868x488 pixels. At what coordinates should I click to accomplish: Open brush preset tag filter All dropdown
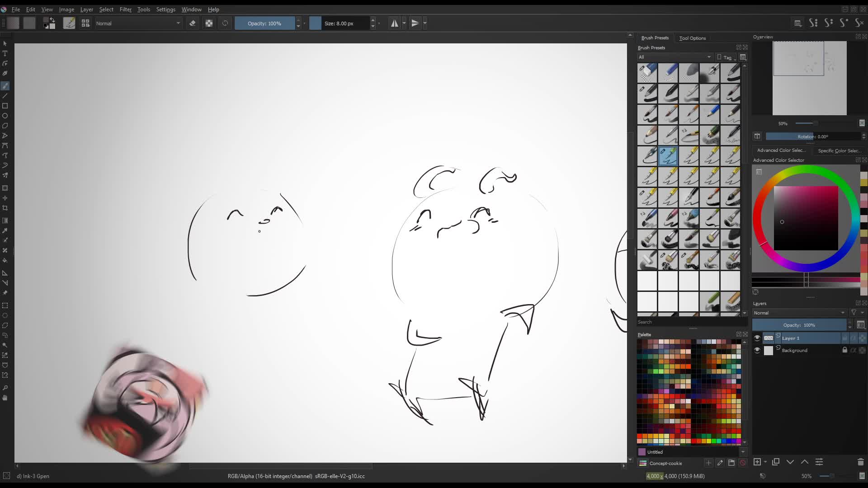pyautogui.click(x=675, y=57)
